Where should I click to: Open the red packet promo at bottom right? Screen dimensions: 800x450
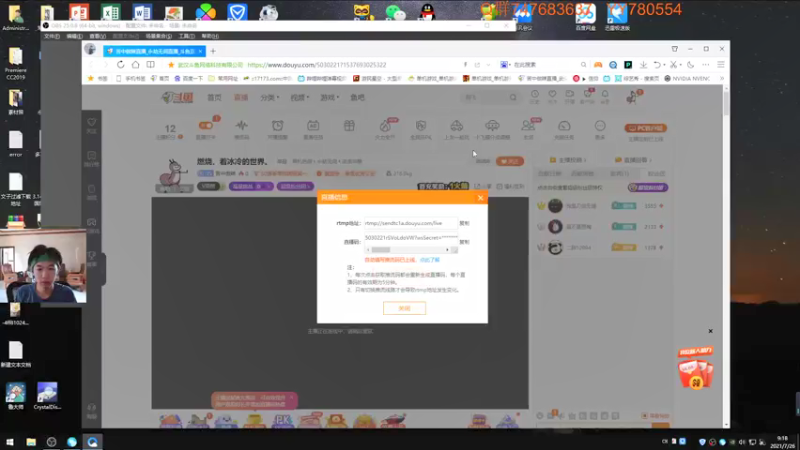(695, 368)
